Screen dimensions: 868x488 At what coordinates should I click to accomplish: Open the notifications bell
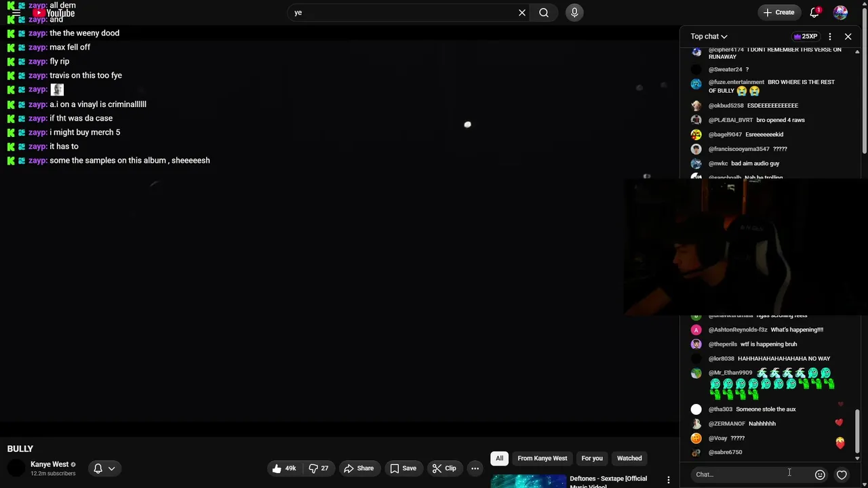814,12
